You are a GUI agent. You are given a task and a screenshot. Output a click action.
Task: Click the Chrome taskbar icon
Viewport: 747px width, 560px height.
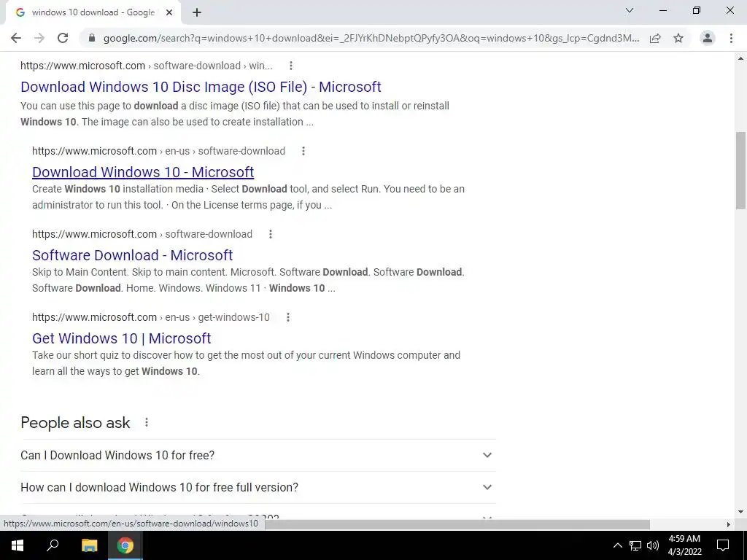tap(125, 545)
